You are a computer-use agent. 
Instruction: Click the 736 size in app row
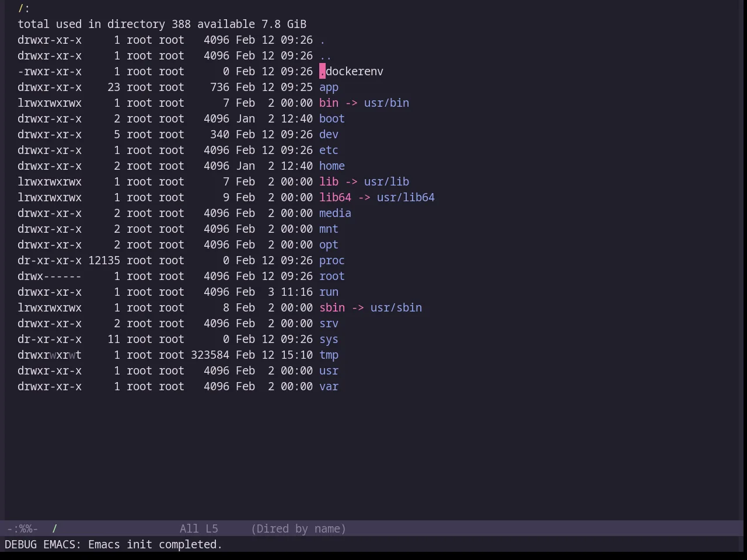point(219,87)
